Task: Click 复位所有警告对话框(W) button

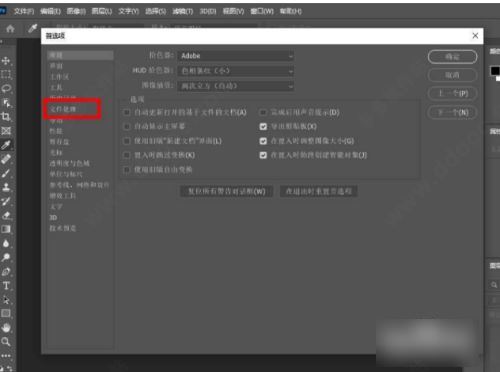Action: click(x=227, y=191)
